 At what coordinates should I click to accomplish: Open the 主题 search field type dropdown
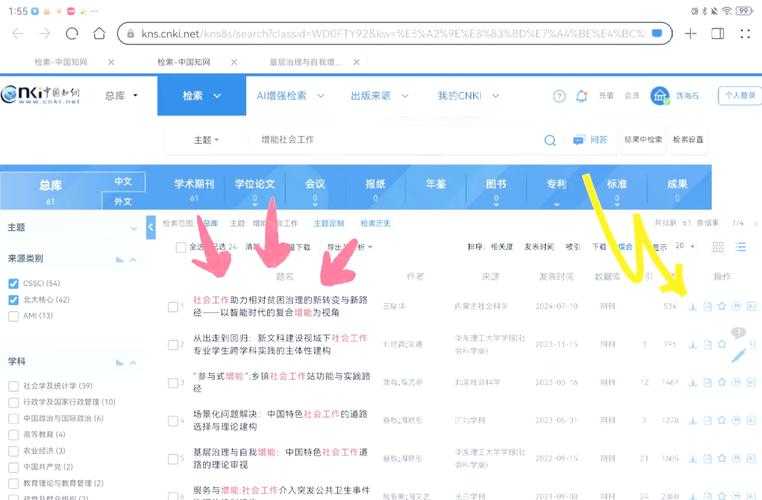tap(206, 140)
